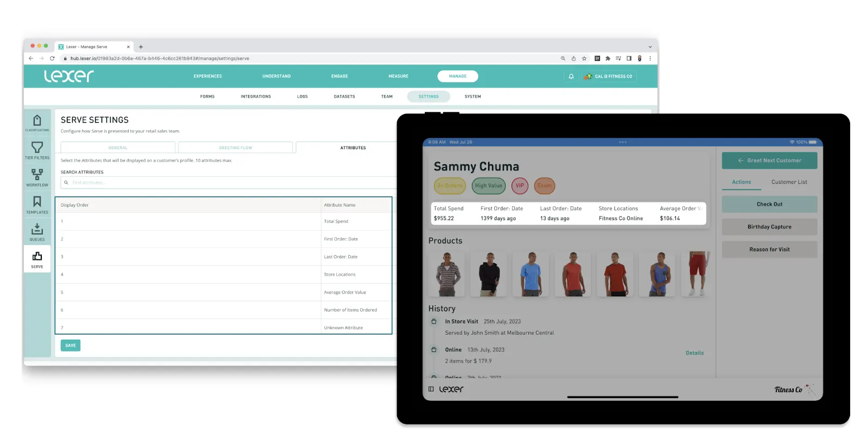Bookmark page with the star icon
The height and width of the screenshot is (441, 868).
click(584, 59)
